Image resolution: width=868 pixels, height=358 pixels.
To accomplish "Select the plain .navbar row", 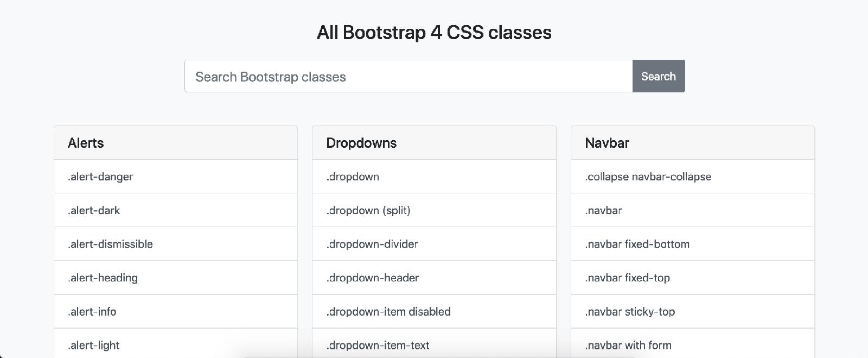I will [x=693, y=210].
